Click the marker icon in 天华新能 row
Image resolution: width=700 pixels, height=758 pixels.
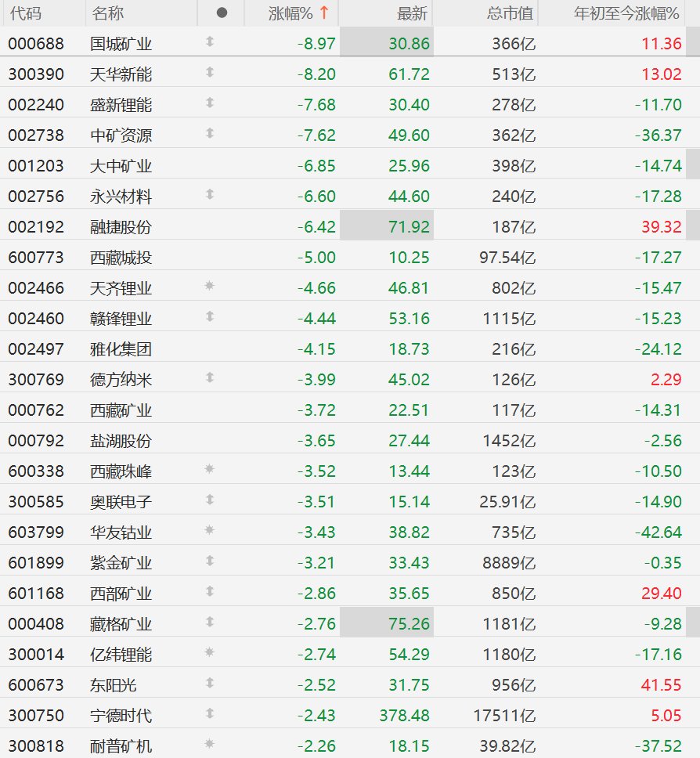coord(210,72)
